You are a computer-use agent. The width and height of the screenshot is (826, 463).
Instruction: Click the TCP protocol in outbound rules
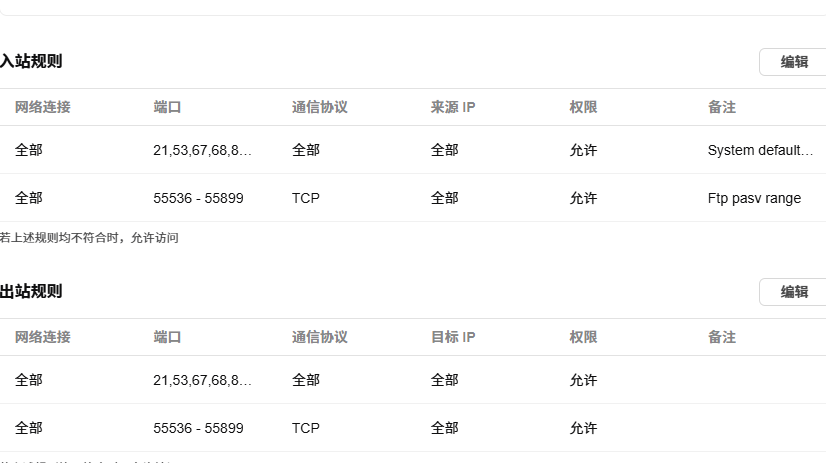306,428
